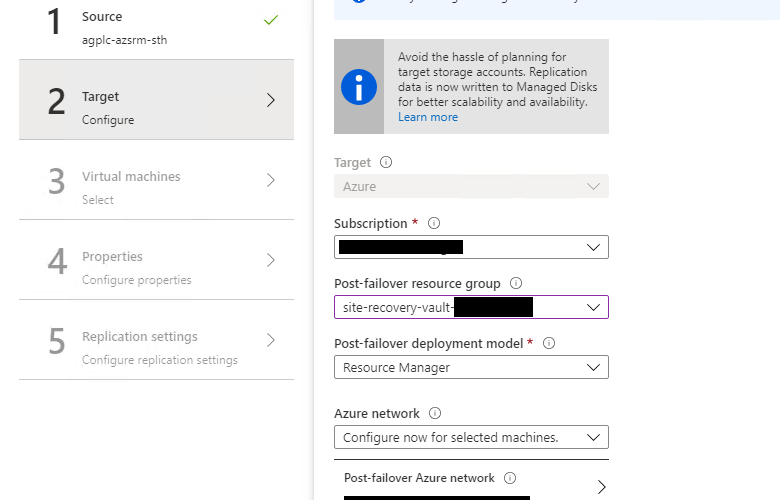Click the 'Configure properties' subtitle text
The image size is (780, 500).
[x=136, y=280]
